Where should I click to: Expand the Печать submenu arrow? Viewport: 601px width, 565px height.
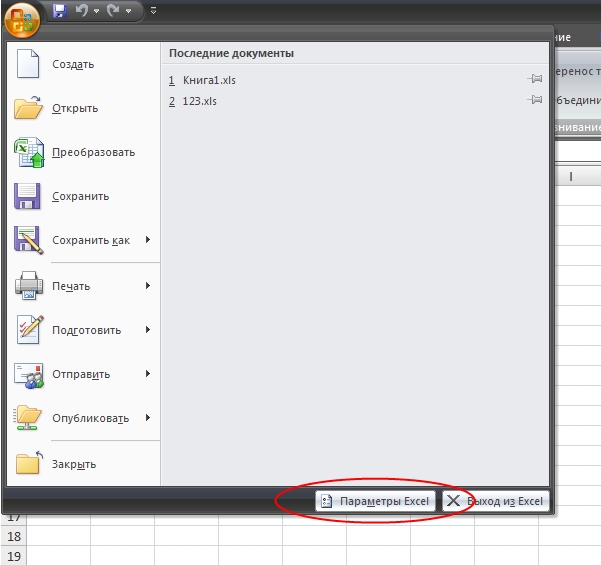[148, 286]
